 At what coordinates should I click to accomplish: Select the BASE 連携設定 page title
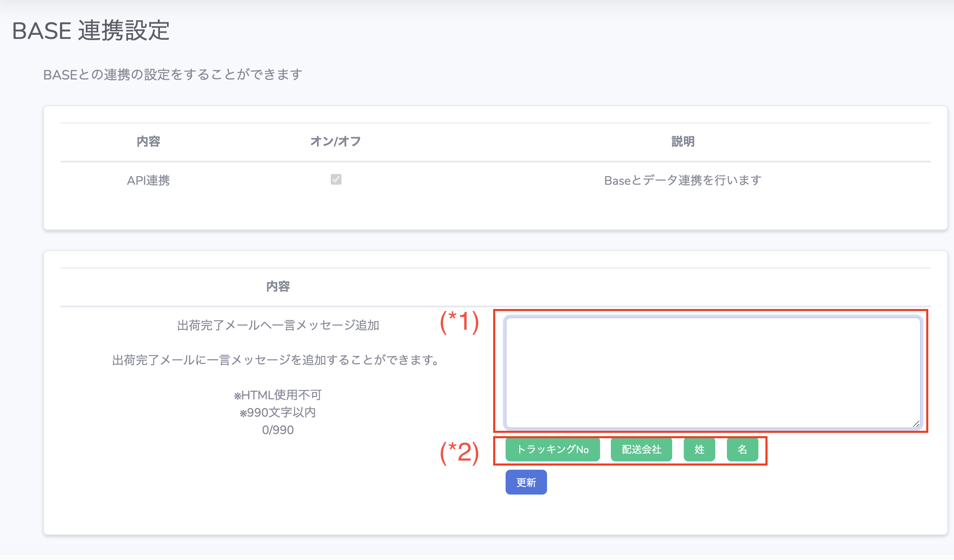tap(91, 31)
